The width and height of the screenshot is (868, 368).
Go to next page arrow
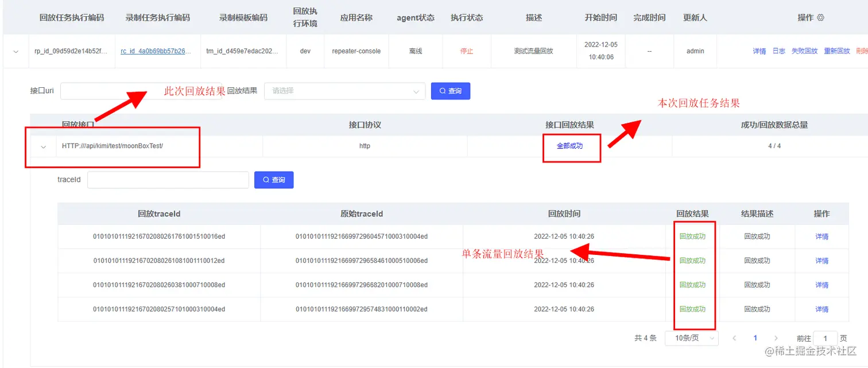point(776,338)
